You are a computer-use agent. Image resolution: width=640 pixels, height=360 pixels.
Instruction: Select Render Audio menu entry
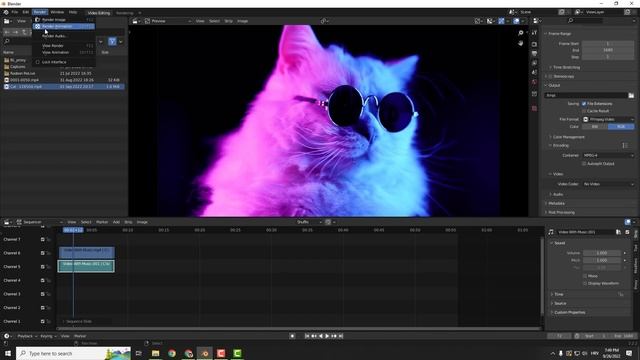tap(64, 36)
